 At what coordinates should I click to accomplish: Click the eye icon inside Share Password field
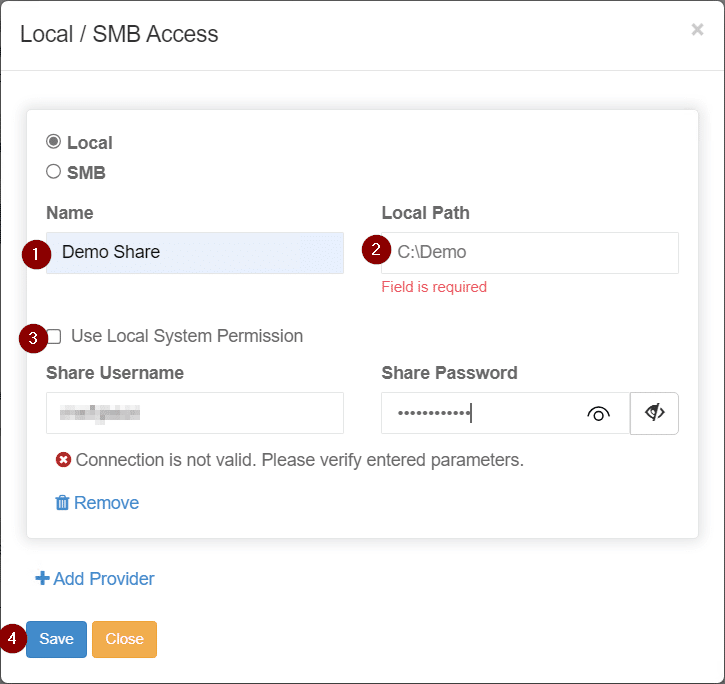click(x=598, y=414)
